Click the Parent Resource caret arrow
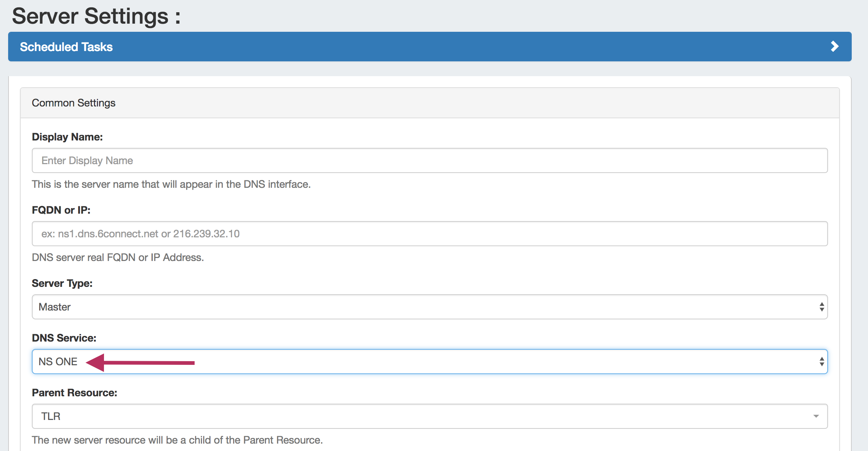This screenshot has height=451, width=868. (x=816, y=416)
